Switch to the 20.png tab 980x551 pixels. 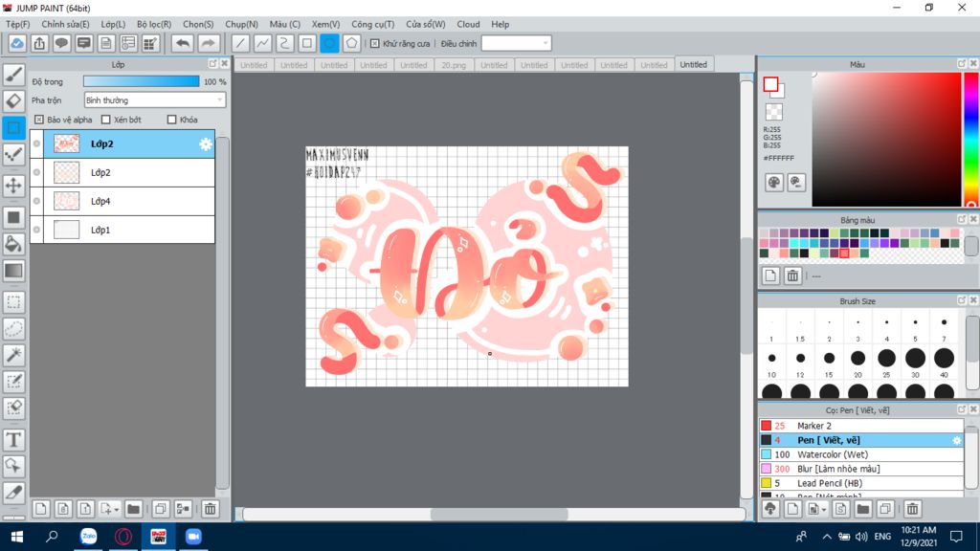[x=454, y=65]
